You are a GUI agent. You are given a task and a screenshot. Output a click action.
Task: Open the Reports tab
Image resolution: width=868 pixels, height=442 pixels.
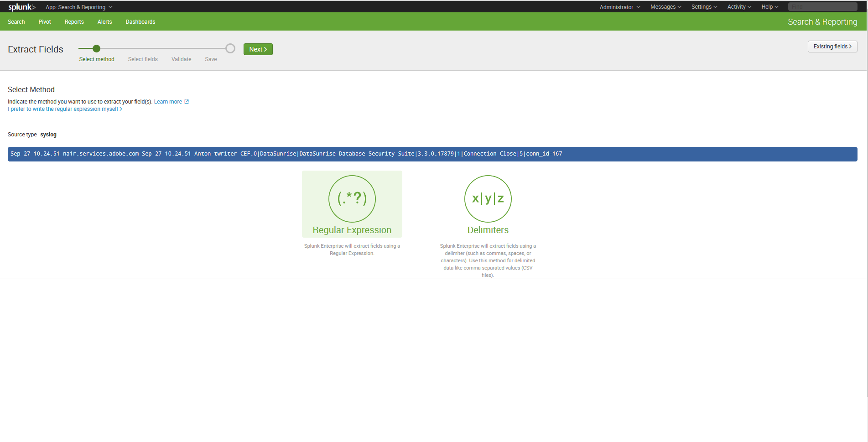point(74,22)
